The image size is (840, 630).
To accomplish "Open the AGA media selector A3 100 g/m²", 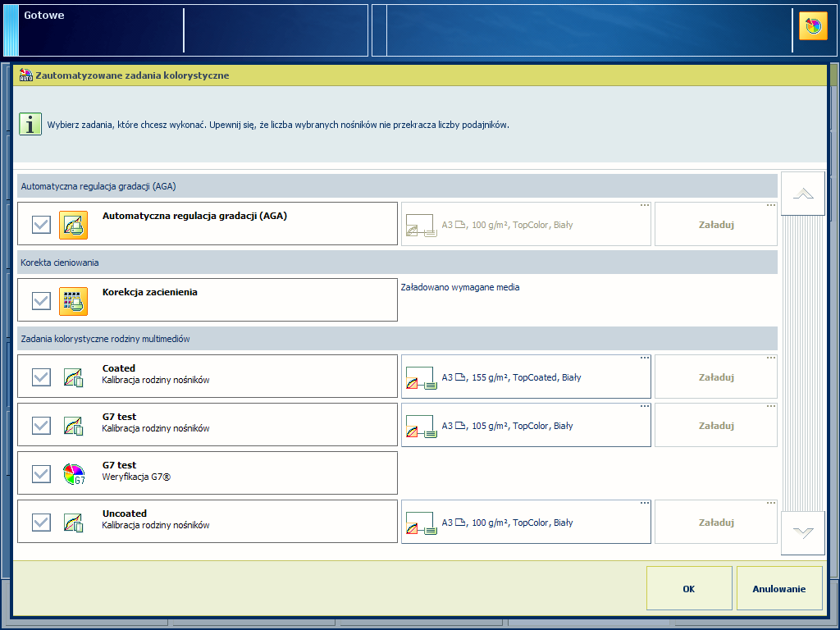I will [526, 224].
